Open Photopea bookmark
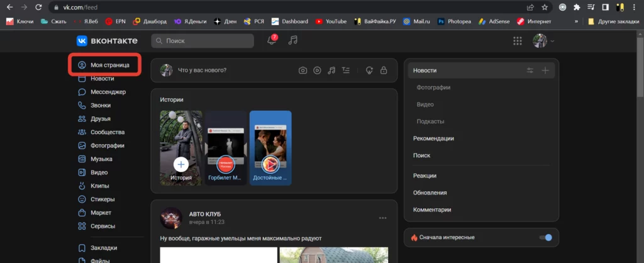This screenshot has height=263, width=644. (454, 21)
